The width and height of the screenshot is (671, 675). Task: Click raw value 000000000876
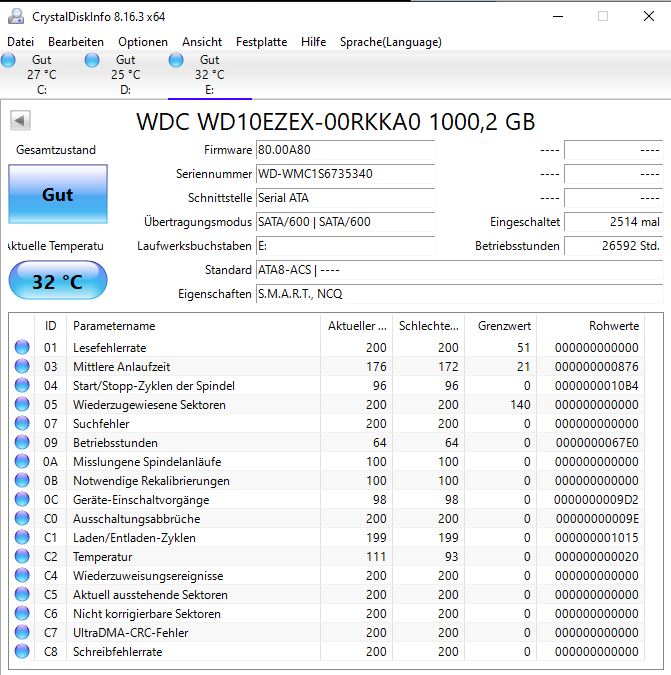coord(597,367)
